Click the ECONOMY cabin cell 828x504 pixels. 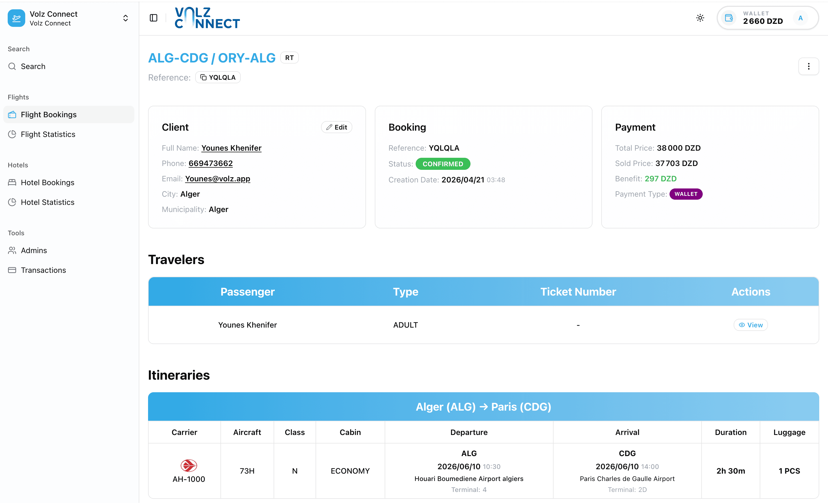[350, 471]
